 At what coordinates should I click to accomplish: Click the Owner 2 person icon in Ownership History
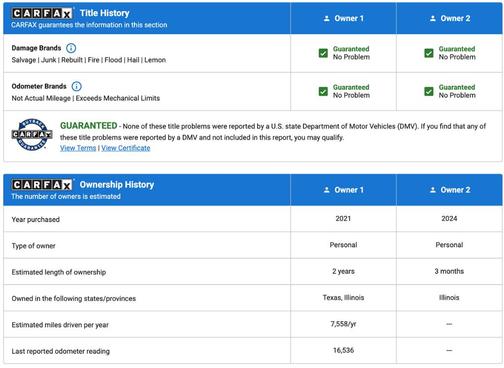[x=433, y=190]
